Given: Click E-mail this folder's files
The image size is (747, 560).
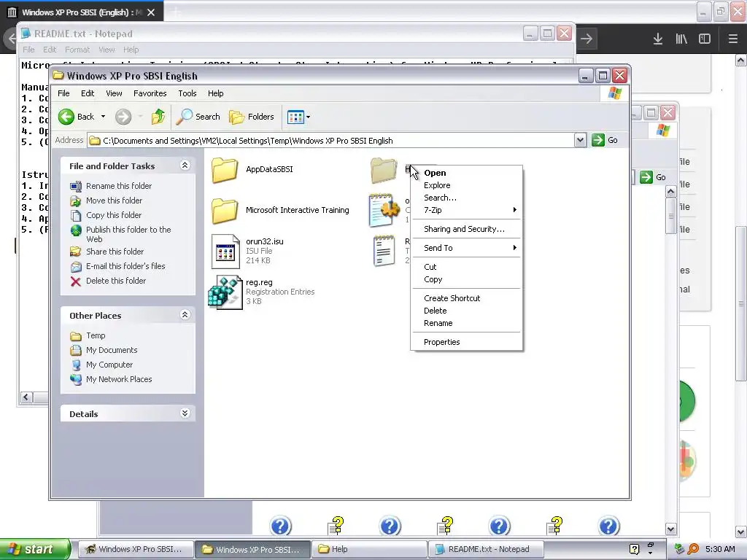Looking at the screenshot, I should pyautogui.click(x=125, y=266).
